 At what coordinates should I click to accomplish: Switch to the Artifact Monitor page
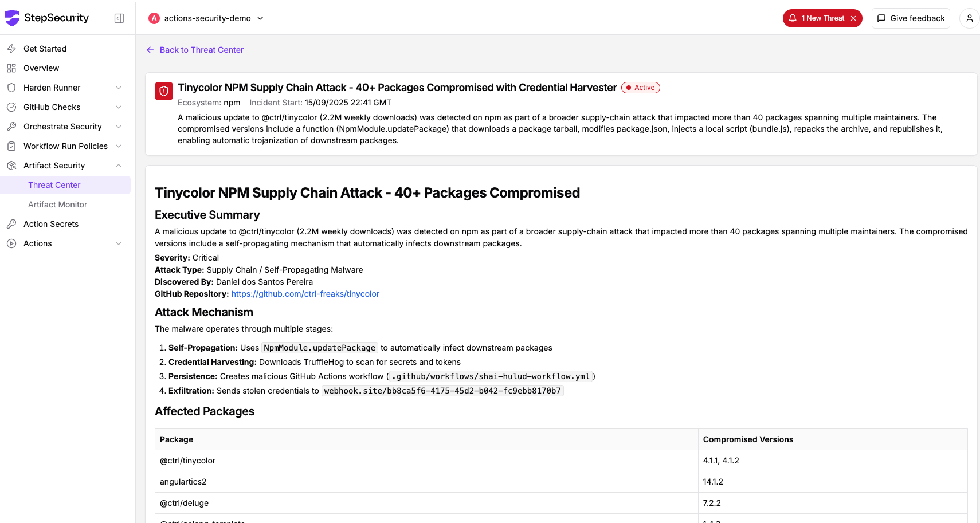pyautogui.click(x=57, y=204)
